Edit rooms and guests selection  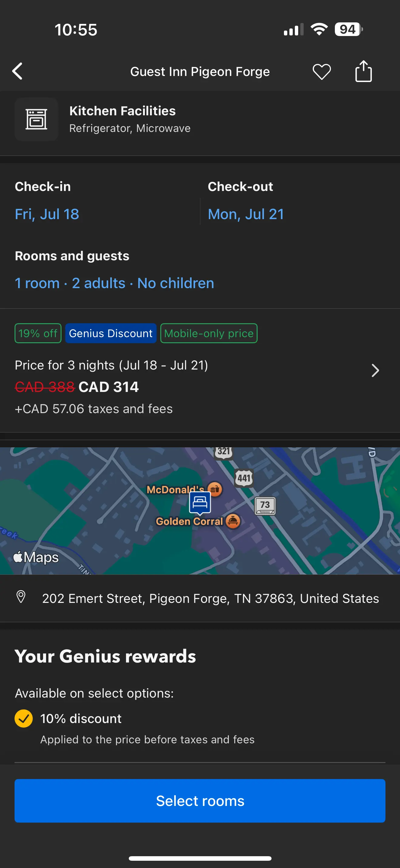(x=114, y=283)
